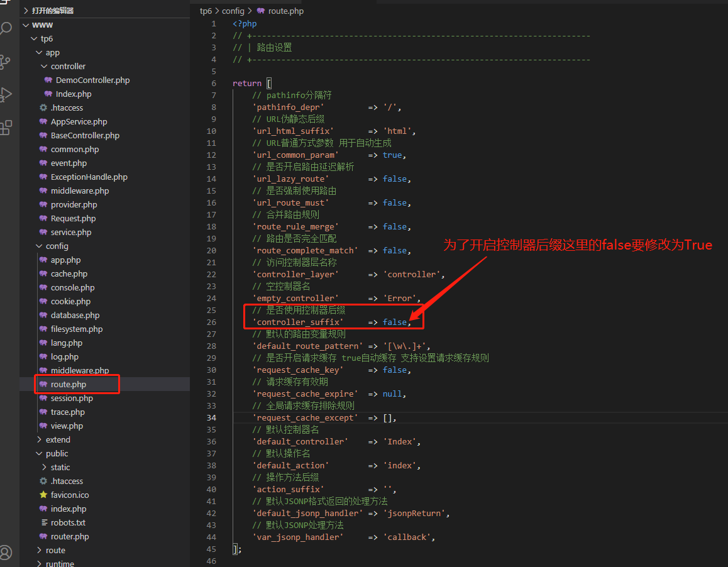728x567 pixels.
Task: Click null value of request_cache_expire
Action: pyautogui.click(x=392, y=394)
